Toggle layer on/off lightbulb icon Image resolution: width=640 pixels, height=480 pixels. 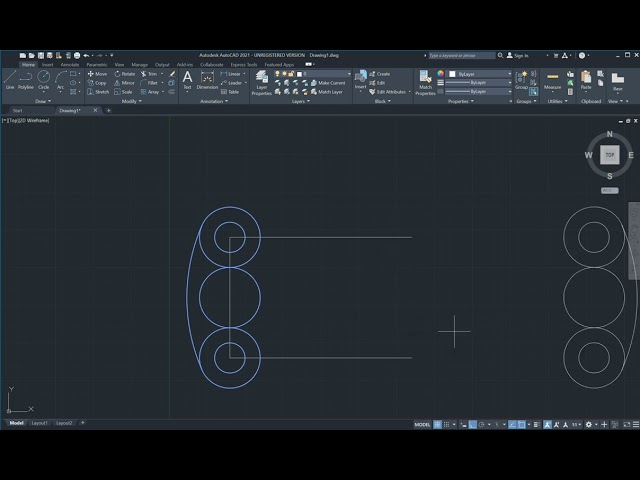(x=277, y=74)
